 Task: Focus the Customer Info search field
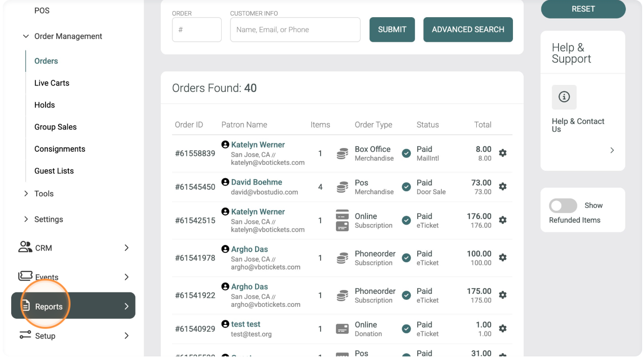coord(295,30)
